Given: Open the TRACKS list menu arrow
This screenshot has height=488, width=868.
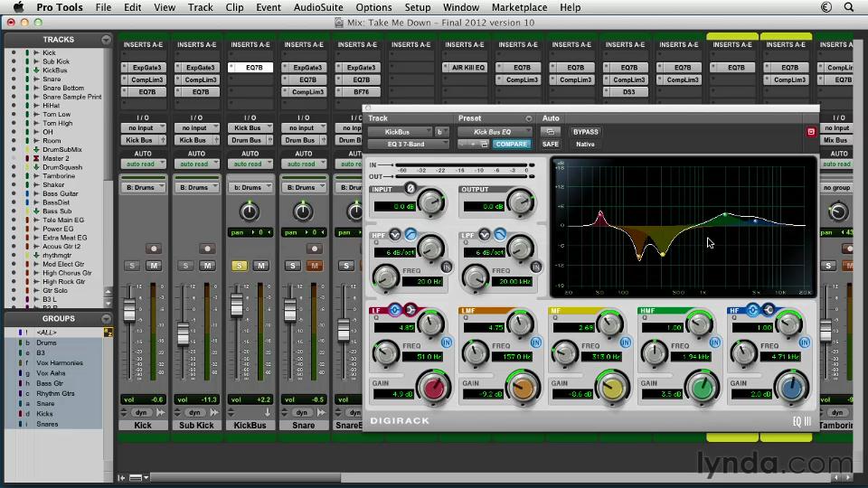Looking at the screenshot, I should point(106,39).
